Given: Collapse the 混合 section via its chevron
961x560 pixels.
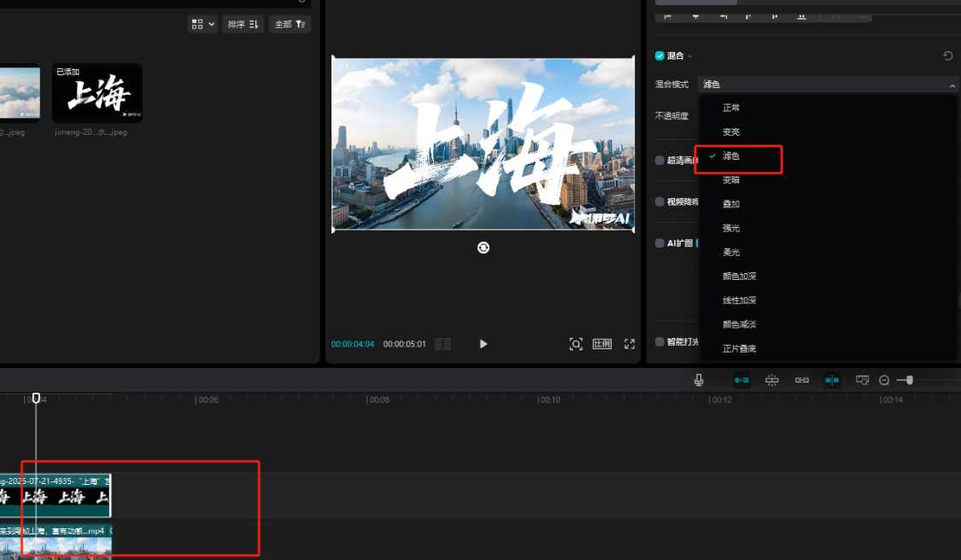Looking at the screenshot, I should [x=689, y=55].
